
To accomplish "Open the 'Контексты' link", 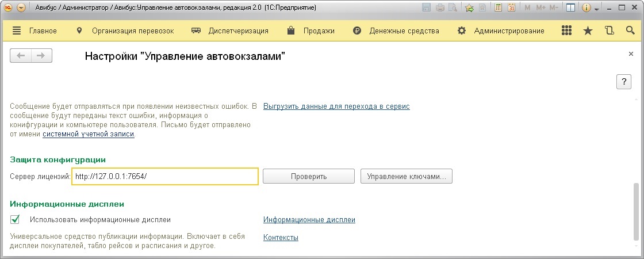I will 281,237.
